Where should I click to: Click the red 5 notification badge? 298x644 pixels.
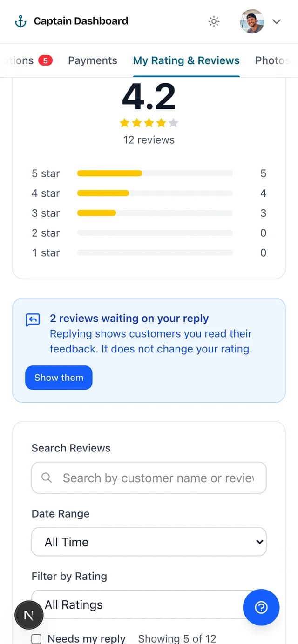tap(45, 60)
